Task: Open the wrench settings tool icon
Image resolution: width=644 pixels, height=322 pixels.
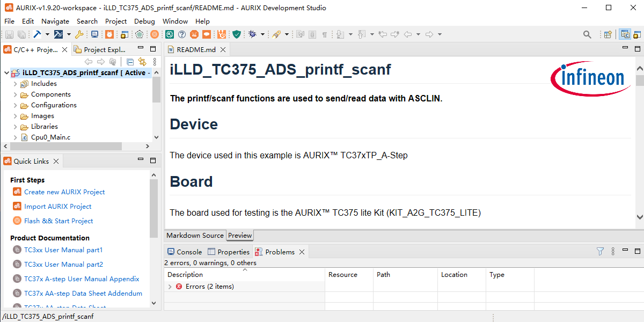Action: [79, 34]
